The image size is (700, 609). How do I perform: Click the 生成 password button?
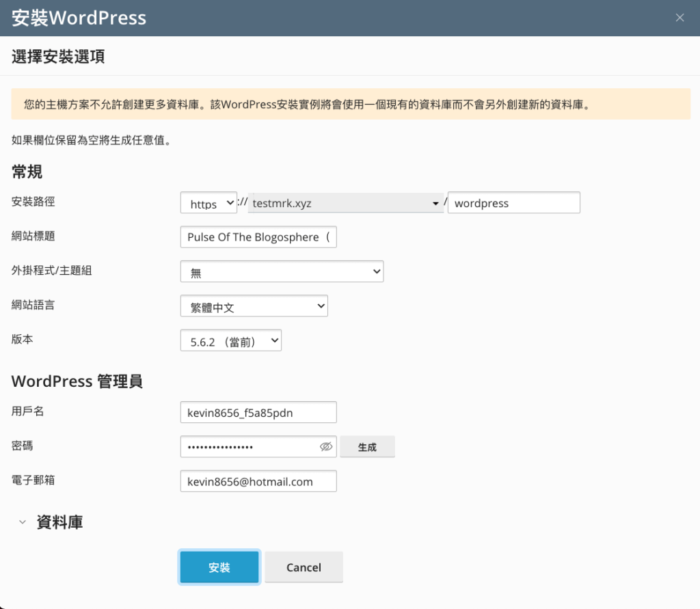point(367,447)
